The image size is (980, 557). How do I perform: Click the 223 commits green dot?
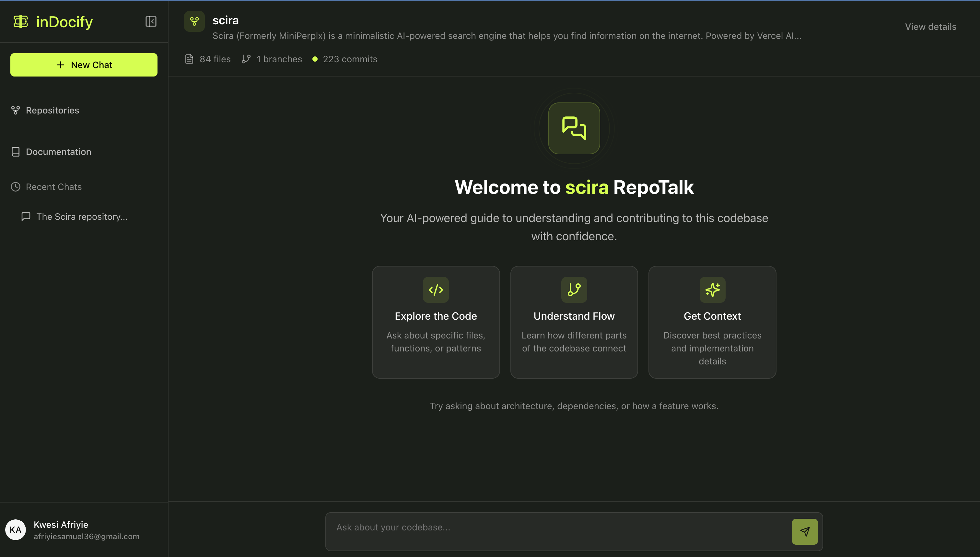(315, 59)
